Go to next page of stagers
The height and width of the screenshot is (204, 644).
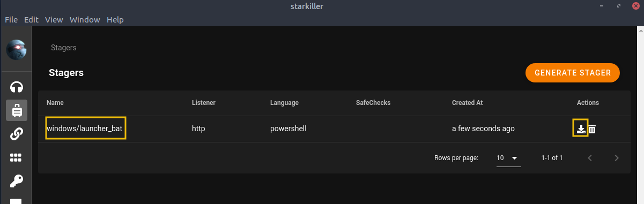tap(617, 158)
